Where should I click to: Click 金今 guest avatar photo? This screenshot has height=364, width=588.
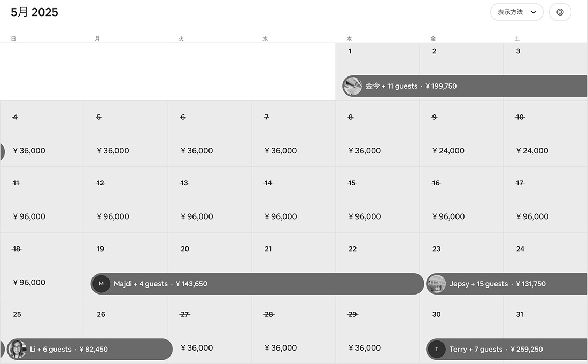(352, 86)
